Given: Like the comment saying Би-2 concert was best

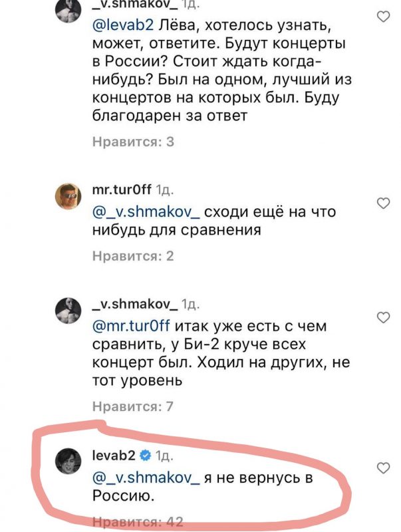Looking at the screenshot, I should [382, 317].
